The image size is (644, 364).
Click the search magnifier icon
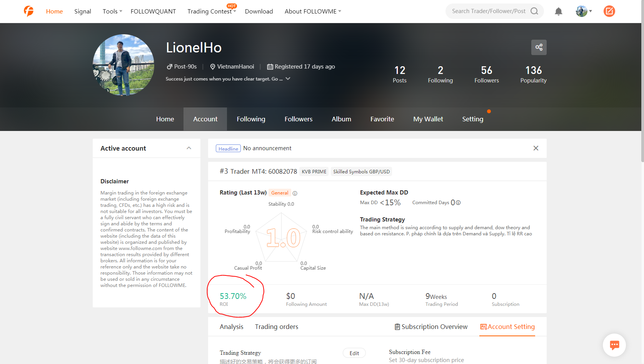(x=534, y=11)
